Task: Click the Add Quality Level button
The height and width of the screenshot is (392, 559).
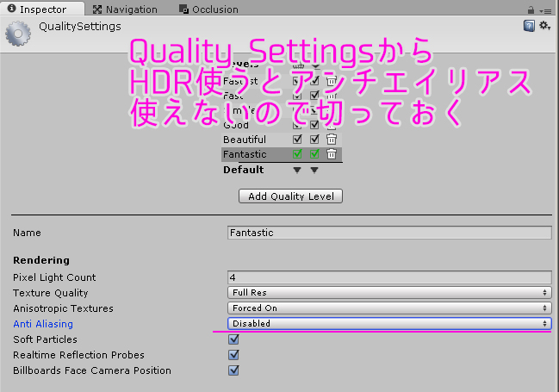Action: click(290, 196)
